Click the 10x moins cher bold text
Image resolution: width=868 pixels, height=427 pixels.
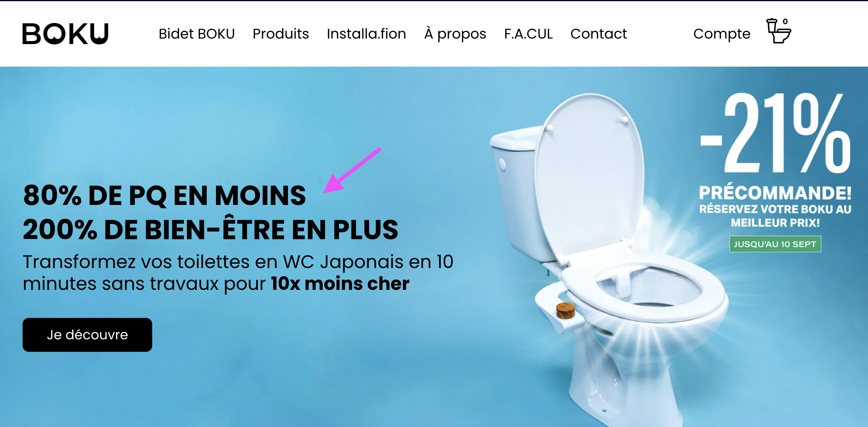tap(340, 284)
